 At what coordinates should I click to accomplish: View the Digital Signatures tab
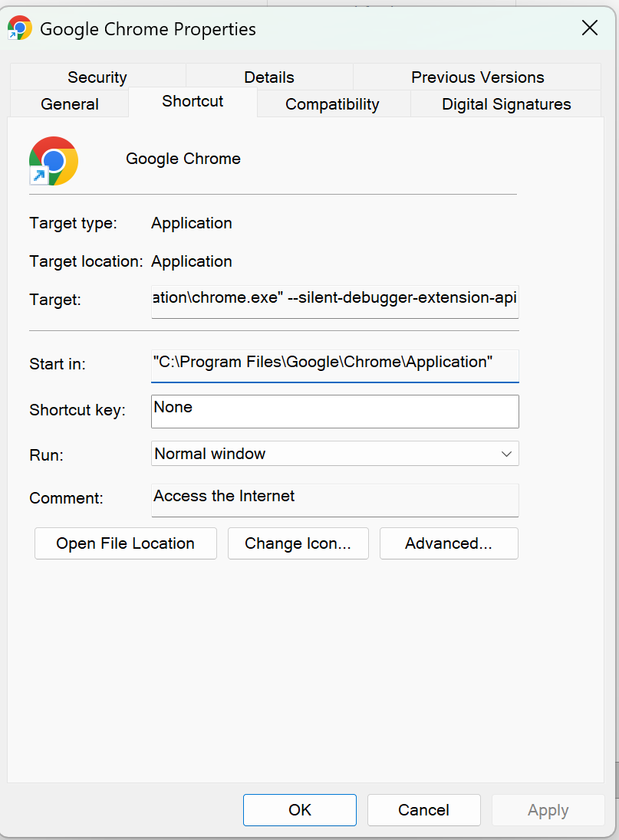coord(506,104)
